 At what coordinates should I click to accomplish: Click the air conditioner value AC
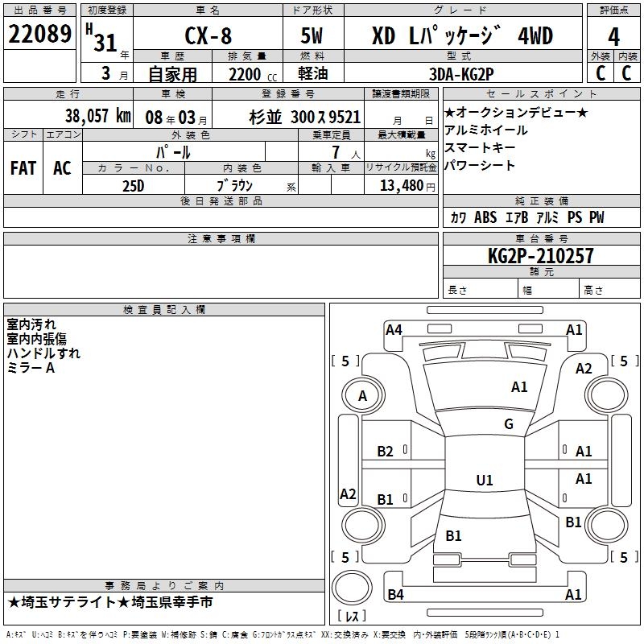pos(62,168)
